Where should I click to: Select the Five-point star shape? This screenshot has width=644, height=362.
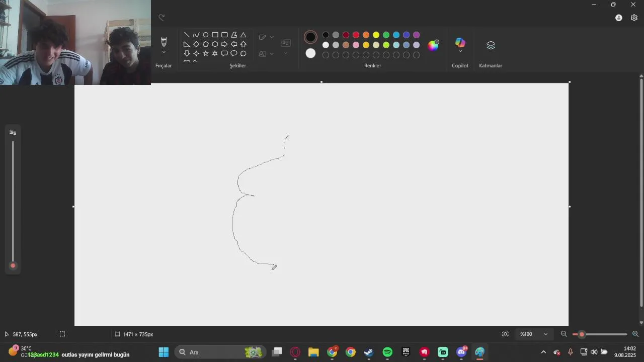(206, 53)
